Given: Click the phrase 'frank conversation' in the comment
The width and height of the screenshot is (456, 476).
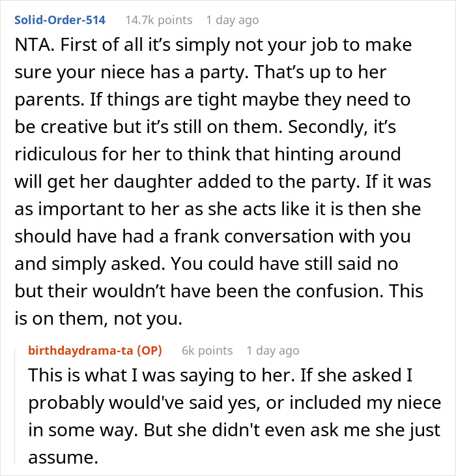Looking at the screenshot, I should 254,236.
